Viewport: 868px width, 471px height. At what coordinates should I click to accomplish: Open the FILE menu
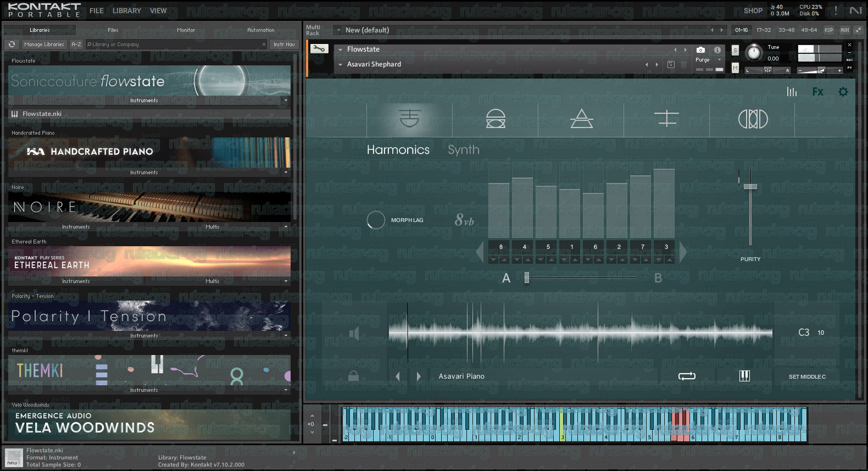tap(97, 10)
